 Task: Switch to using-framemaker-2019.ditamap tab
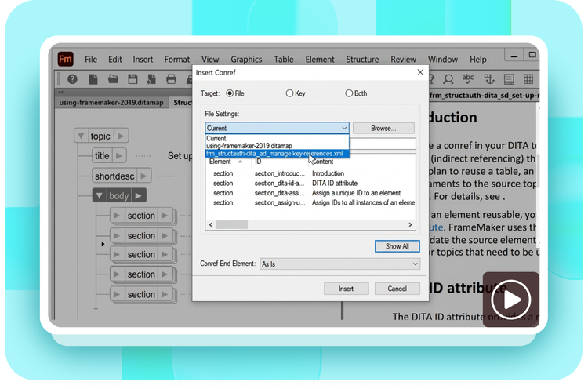pos(111,103)
